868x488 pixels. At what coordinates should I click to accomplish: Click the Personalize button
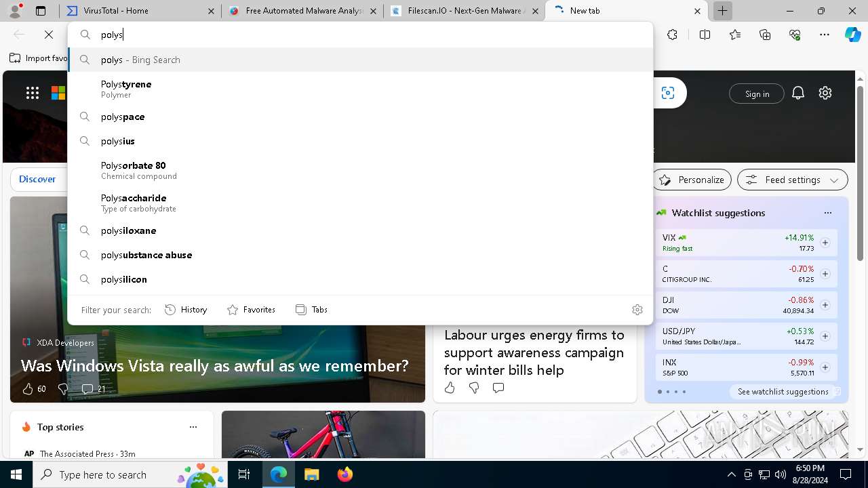(692, 180)
